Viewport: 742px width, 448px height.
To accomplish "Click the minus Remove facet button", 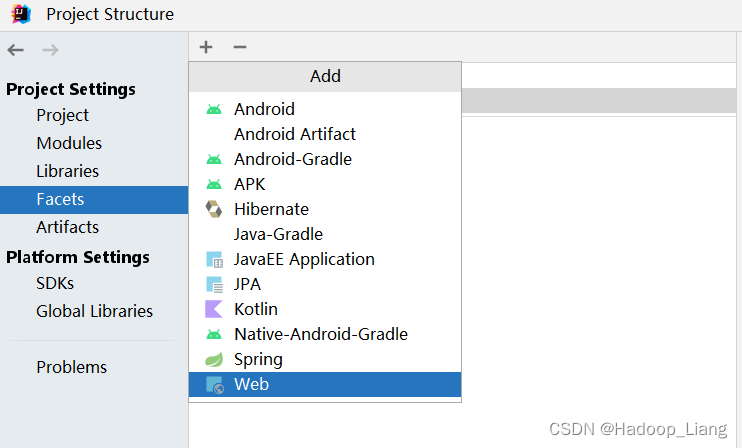I will coord(240,47).
